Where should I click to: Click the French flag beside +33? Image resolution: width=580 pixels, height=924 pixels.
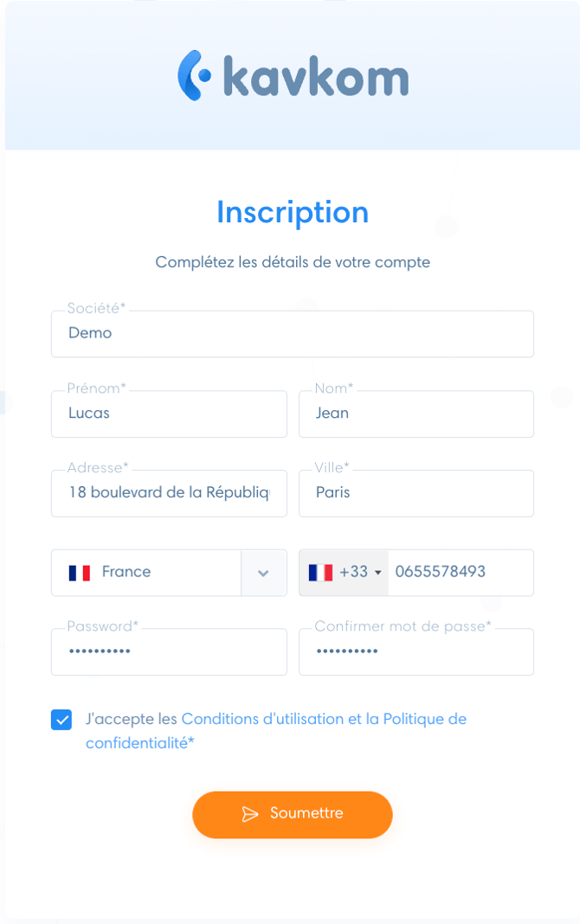pyautogui.click(x=321, y=573)
